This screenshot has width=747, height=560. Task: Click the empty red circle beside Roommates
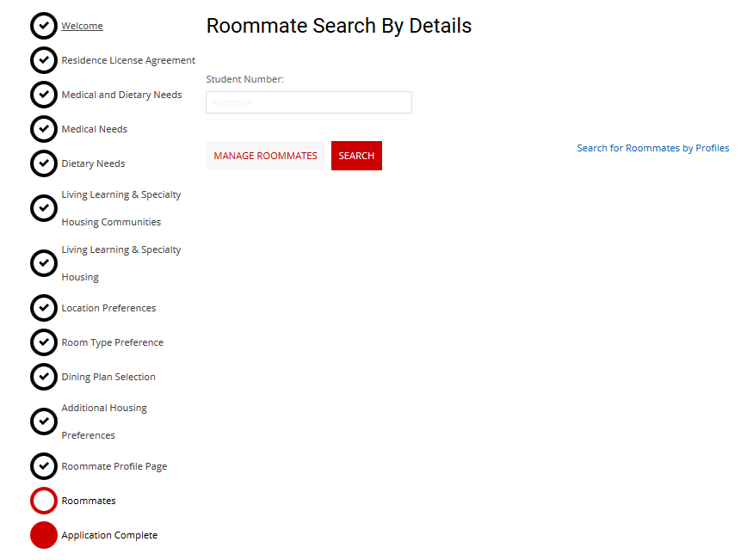coord(44,501)
